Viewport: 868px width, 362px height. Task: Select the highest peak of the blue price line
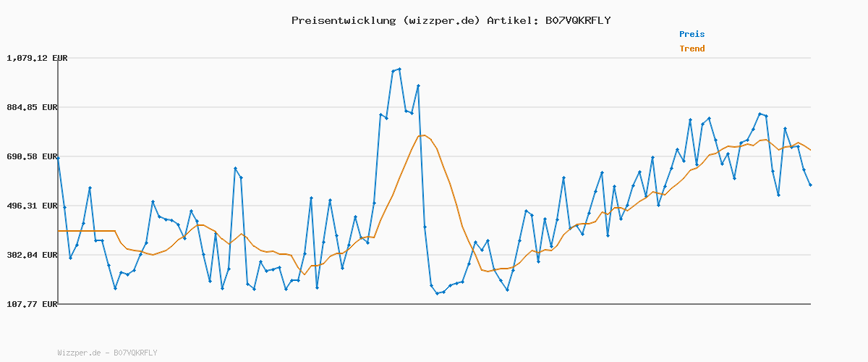pyautogui.click(x=399, y=69)
